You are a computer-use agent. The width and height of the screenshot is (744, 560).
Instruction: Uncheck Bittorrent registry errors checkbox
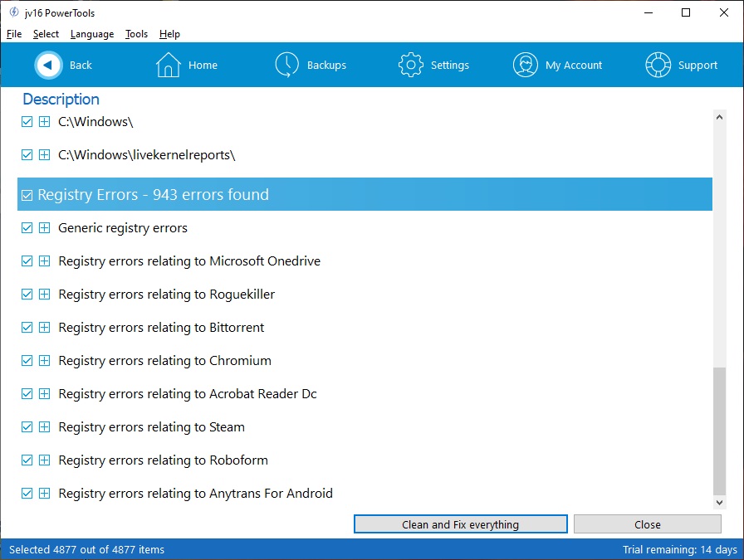pos(27,328)
